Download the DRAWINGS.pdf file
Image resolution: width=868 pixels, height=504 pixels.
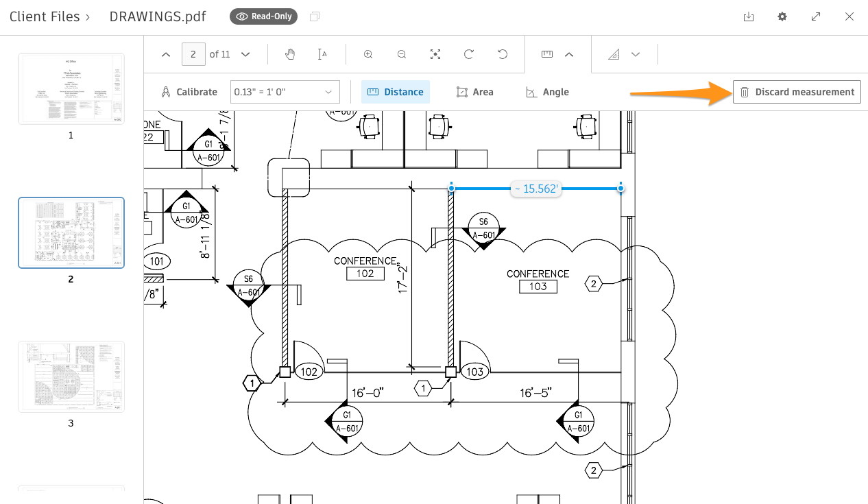click(748, 16)
